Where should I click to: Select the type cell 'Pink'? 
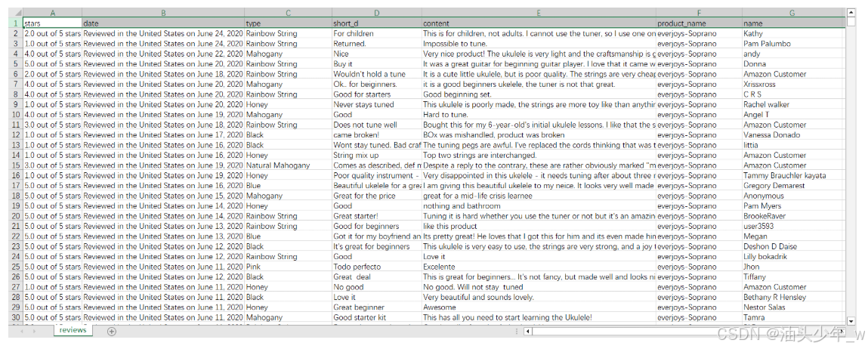[289, 267]
